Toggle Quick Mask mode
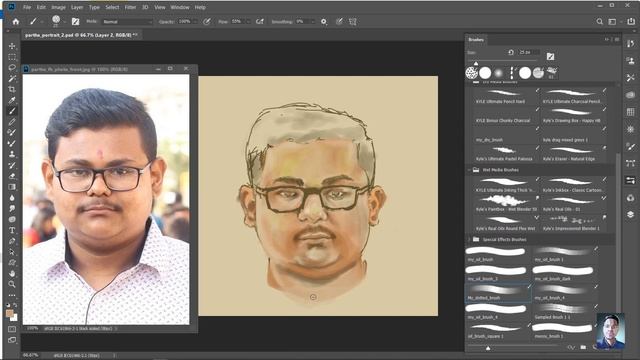The height and width of the screenshot is (360, 640). pyautogui.click(x=12, y=329)
